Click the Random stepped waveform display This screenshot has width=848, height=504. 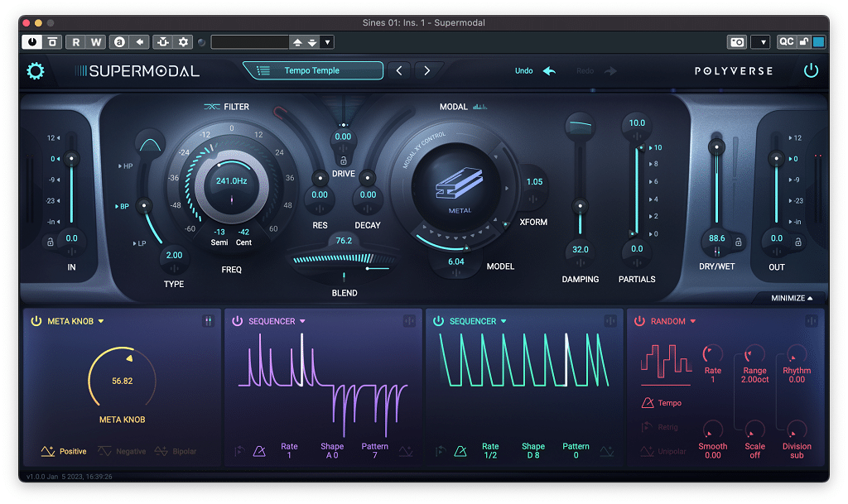(x=666, y=361)
